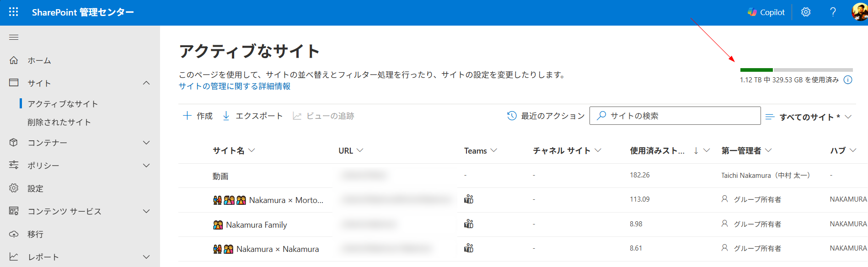Collapse the サイト section in sidebar

tap(146, 83)
